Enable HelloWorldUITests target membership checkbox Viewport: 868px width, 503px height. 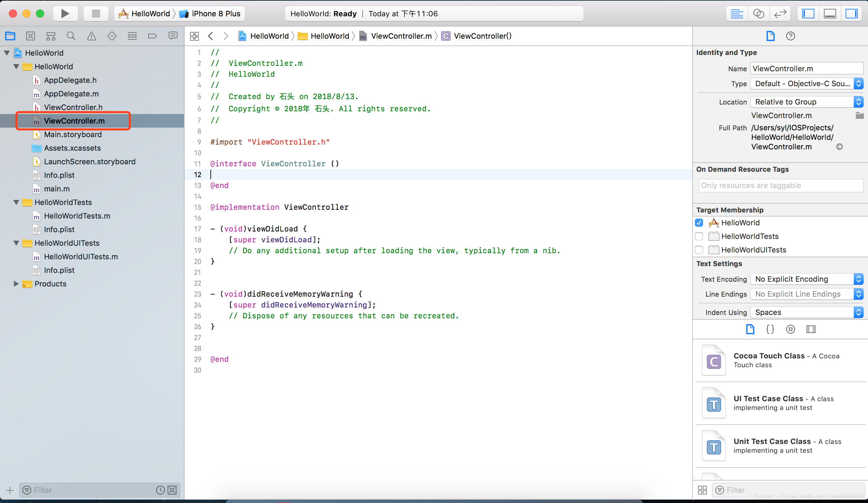click(x=699, y=250)
